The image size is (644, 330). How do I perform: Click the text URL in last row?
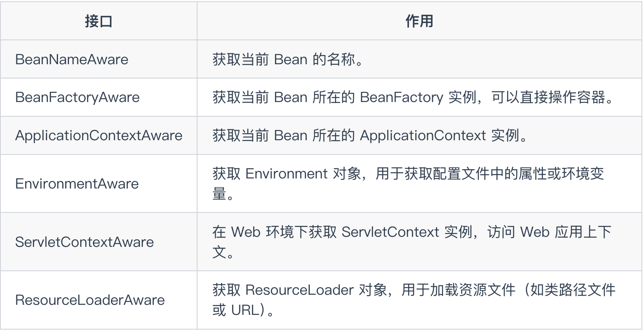[243, 310]
